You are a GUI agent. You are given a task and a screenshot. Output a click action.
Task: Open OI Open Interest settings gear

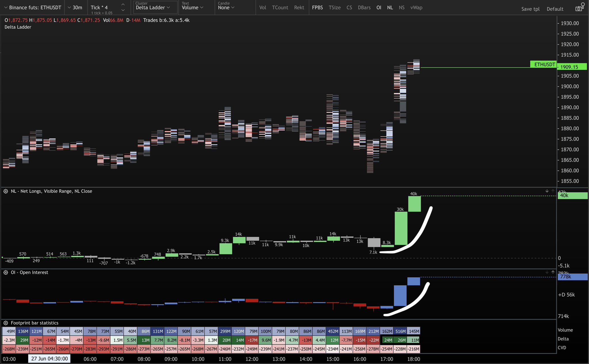click(x=6, y=272)
